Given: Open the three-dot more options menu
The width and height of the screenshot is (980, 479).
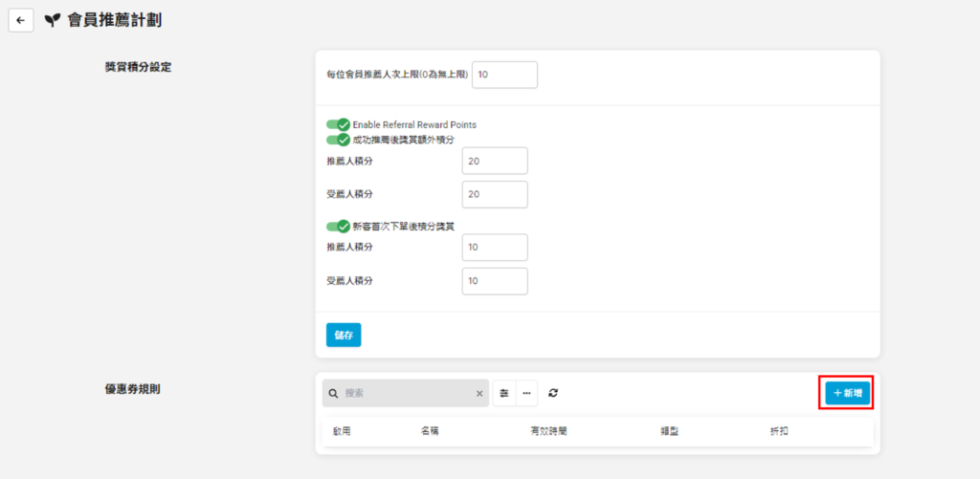Looking at the screenshot, I should pos(526,393).
